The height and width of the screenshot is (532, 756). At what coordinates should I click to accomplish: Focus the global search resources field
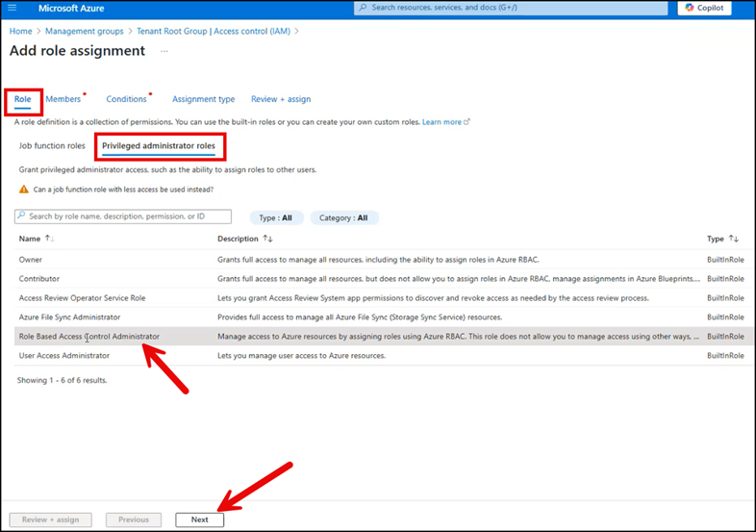pos(511,8)
